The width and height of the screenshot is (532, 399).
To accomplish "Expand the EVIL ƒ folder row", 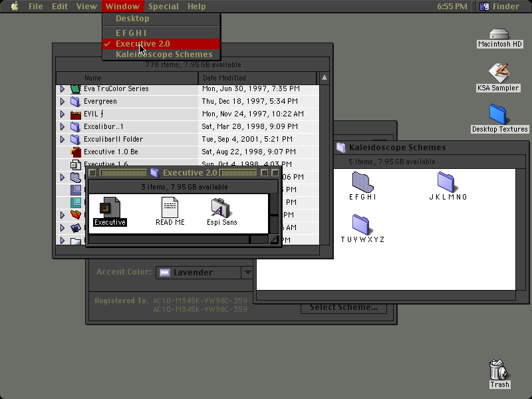I will coord(63,114).
